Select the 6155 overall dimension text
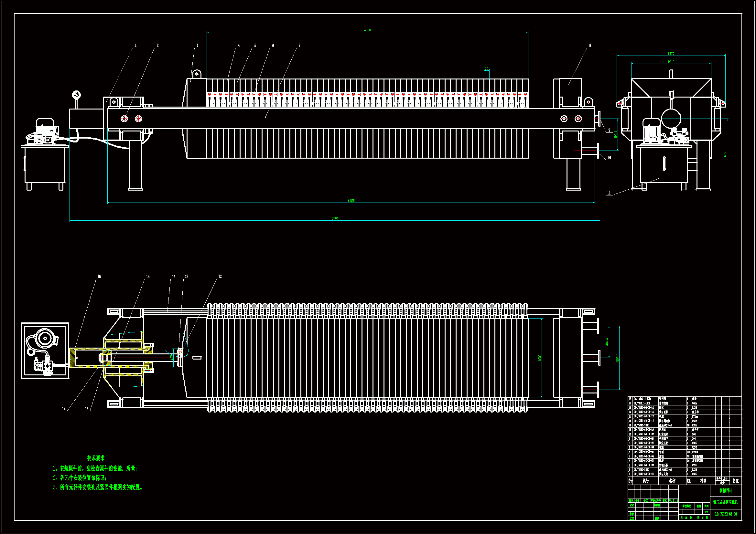 (351, 201)
